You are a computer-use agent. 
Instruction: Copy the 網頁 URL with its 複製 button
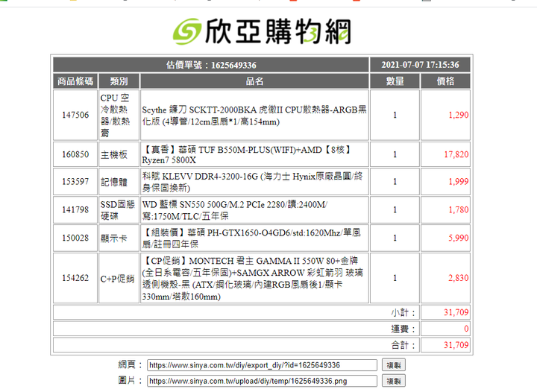pos(394,365)
